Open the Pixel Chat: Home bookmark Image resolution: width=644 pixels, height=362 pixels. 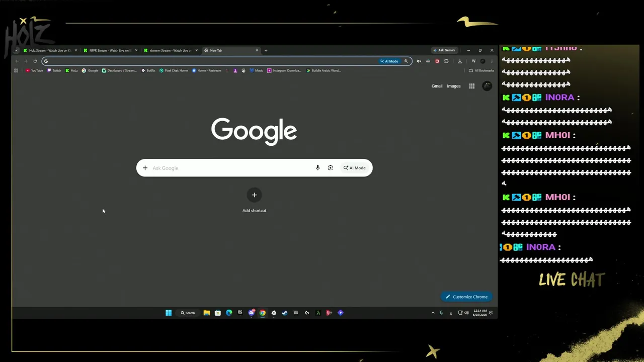[174, 70]
